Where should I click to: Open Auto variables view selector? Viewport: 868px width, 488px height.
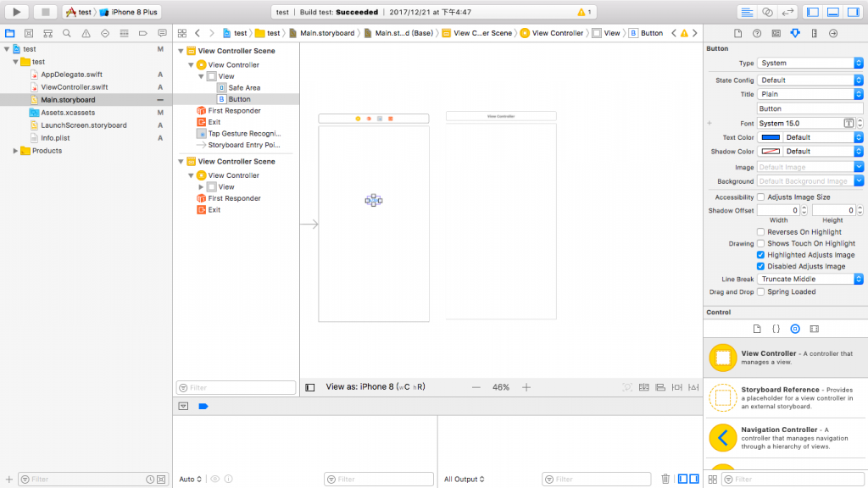coord(191,480)
